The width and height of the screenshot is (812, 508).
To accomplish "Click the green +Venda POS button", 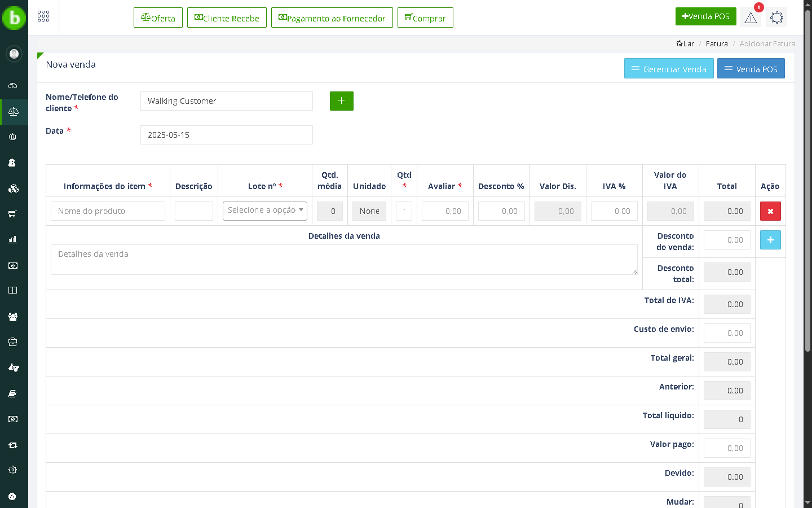I will click(705, 16).
